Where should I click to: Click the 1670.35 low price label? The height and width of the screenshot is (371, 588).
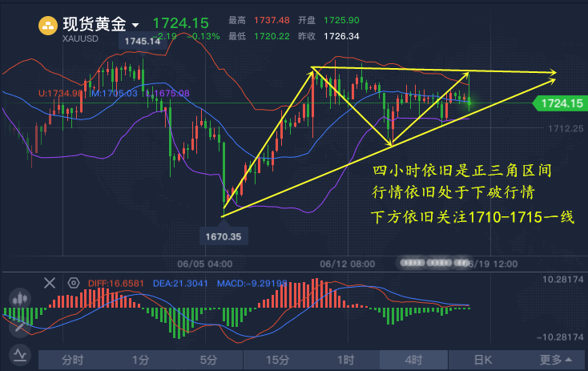pos(221,236)
